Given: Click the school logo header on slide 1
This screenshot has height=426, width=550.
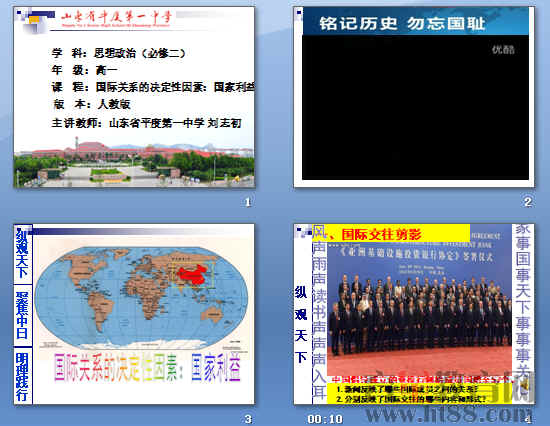Looking at the screenshot, I should click(x=116, y=19).
